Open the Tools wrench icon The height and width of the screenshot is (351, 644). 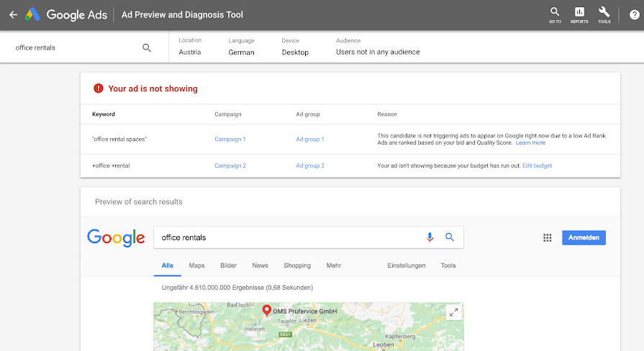tap(604, 14)
